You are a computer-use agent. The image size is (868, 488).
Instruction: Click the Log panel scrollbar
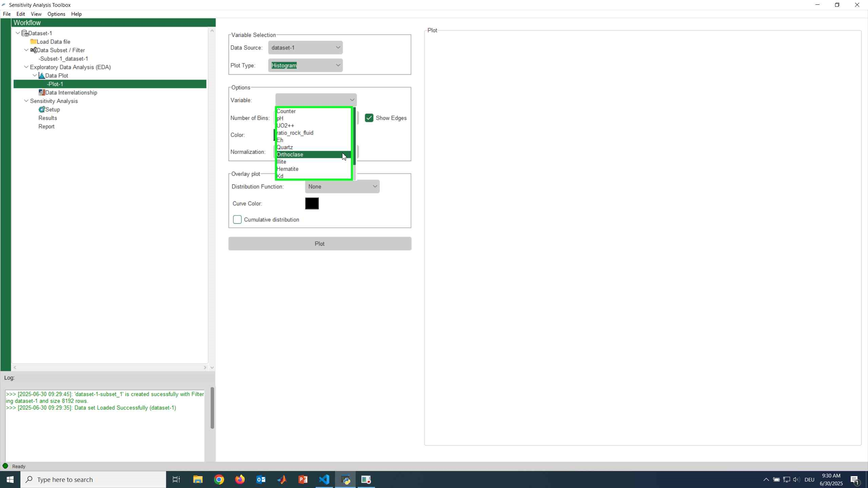[x=212, y=408]
